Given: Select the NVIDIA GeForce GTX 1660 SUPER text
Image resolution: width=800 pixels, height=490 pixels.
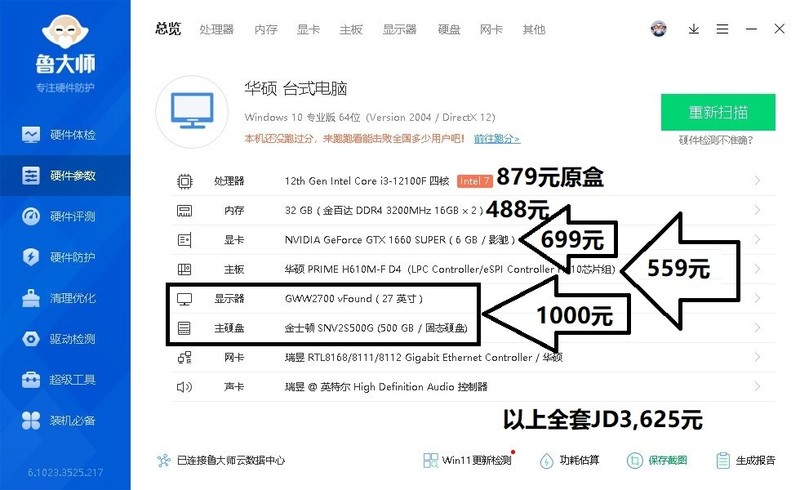Looking at the screenshot, I should coord(365,240).
